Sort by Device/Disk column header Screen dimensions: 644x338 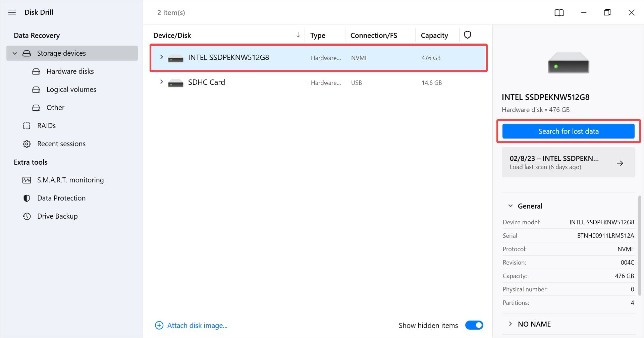[172, 35]
